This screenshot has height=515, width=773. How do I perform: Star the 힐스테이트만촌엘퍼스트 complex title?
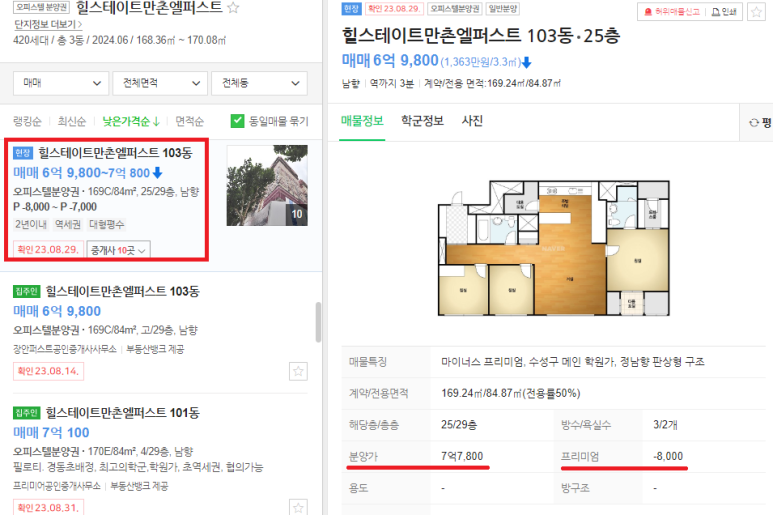click(x=233, y=7)
